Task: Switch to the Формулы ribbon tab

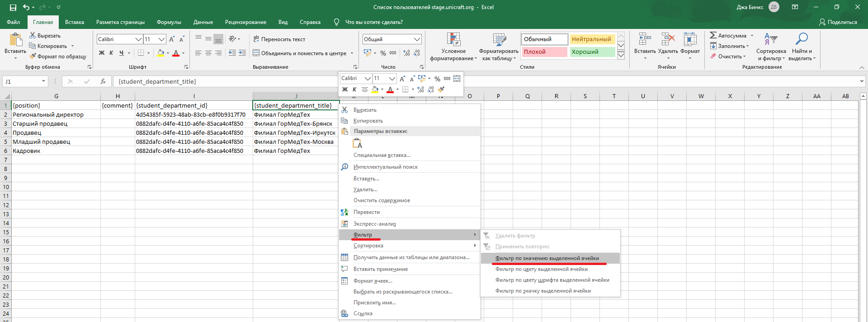Action: pos(169,22)
